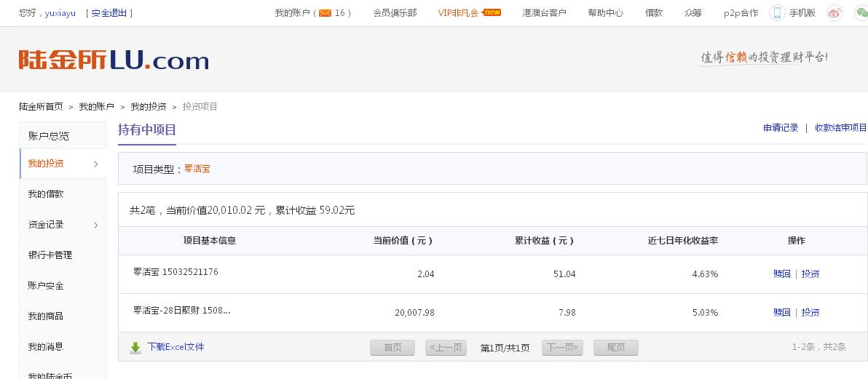Click the username yuxiayu

click(x=60, y=12)
